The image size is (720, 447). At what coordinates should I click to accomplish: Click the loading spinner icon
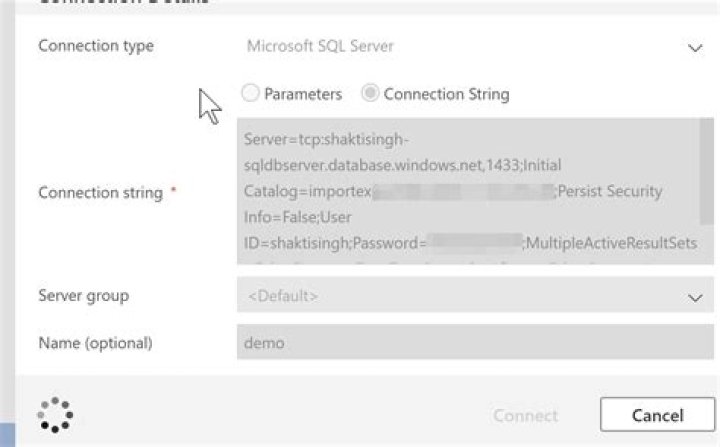coord(55,415)
